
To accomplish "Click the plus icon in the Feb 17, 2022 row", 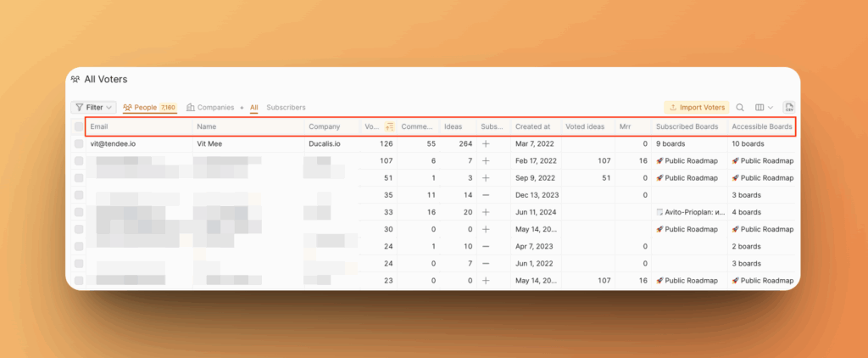I will click(486, 160).
